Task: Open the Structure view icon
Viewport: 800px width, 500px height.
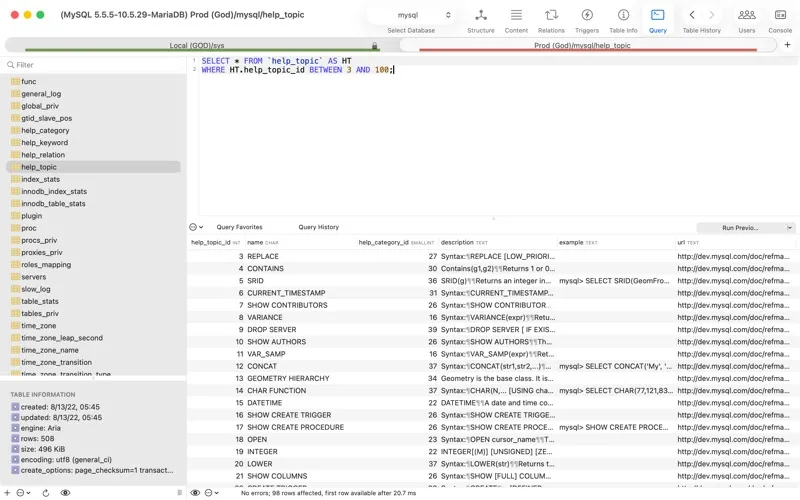Action: pyautogui.click(x=481, y=15)
